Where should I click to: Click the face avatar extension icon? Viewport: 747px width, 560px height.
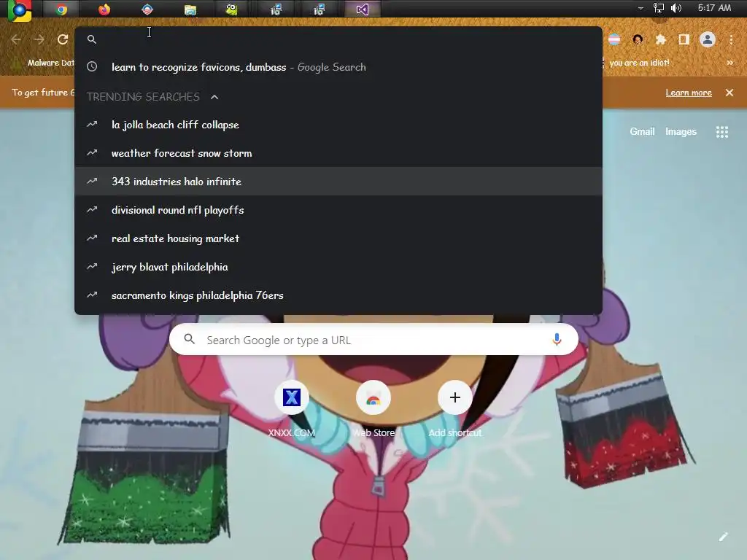[x=638, y=39]
